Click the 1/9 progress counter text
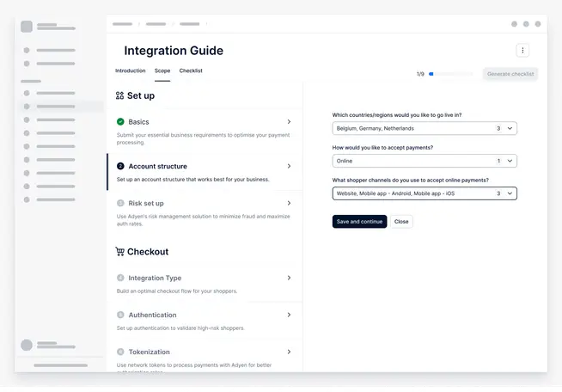Screen dimensions: 562x392 (420, 74)
